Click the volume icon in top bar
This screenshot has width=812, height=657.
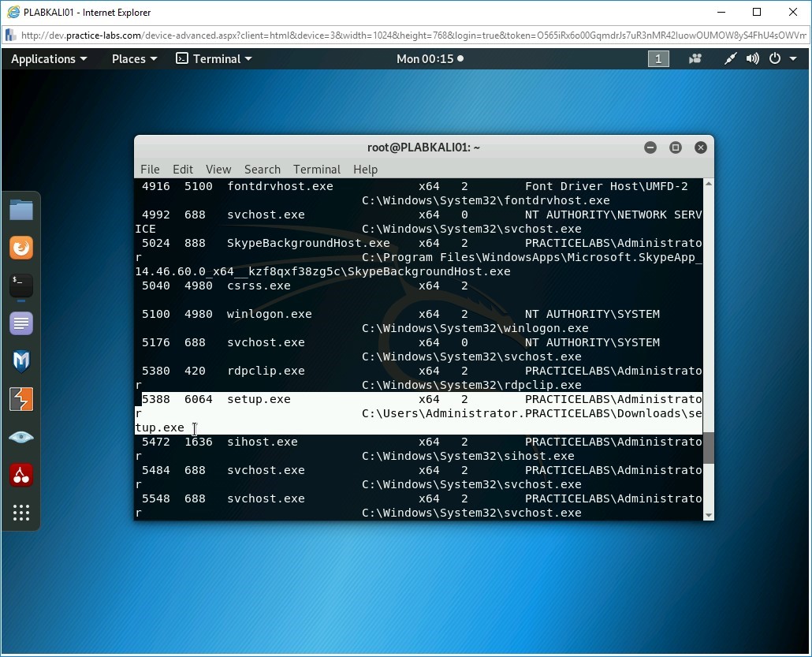point(753,59)
